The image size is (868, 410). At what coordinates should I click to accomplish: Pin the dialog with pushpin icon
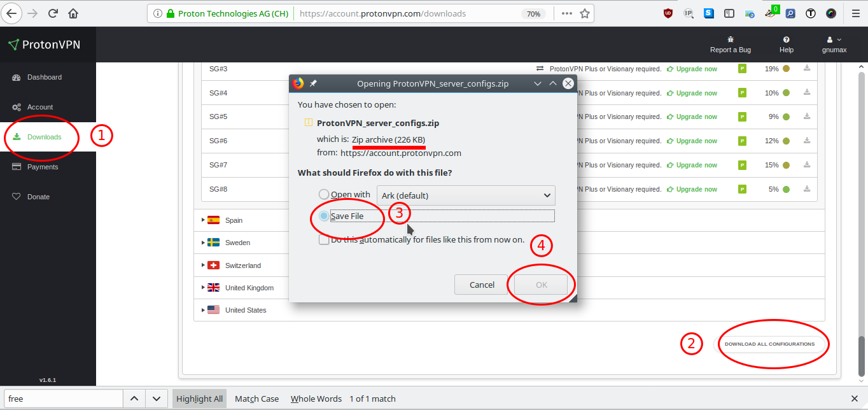313,83
